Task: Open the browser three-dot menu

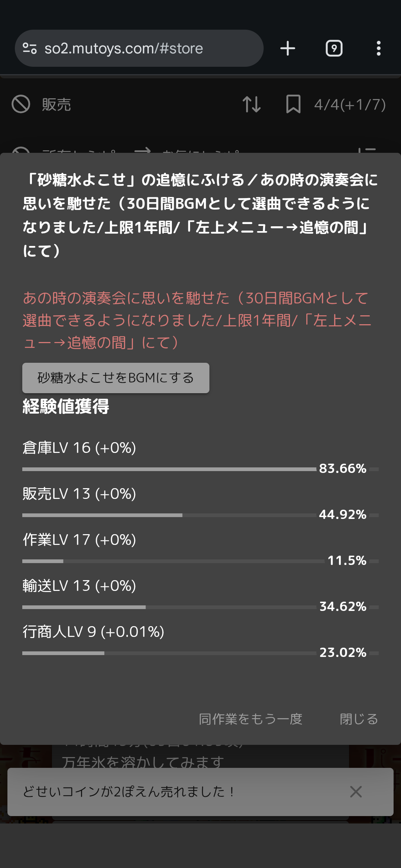Action: pos(378,48)
